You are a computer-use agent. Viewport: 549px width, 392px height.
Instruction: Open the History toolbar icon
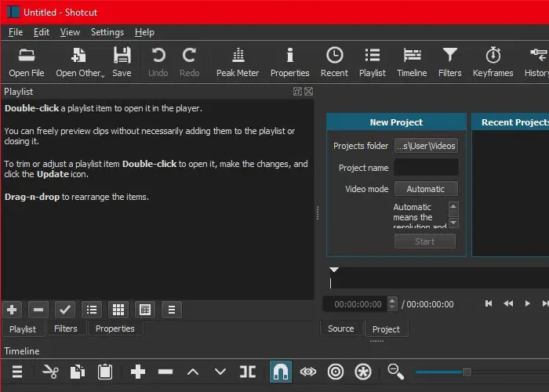pyautogui.click(x=536, y=62)
